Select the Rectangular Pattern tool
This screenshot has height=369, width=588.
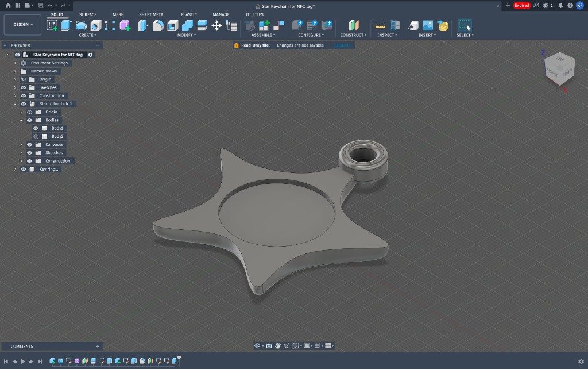click(x=110, y=25)
